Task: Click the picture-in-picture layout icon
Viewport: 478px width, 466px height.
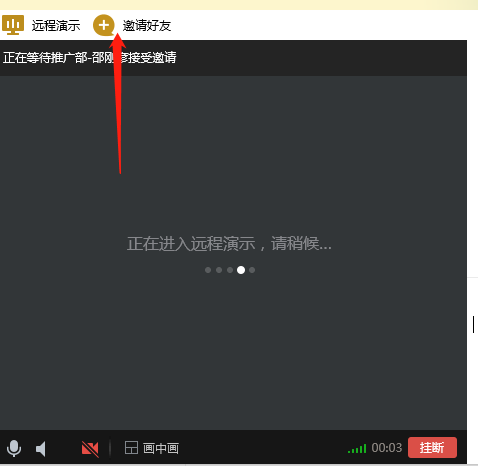Action: pyautogui.click(x=131, y=448)
